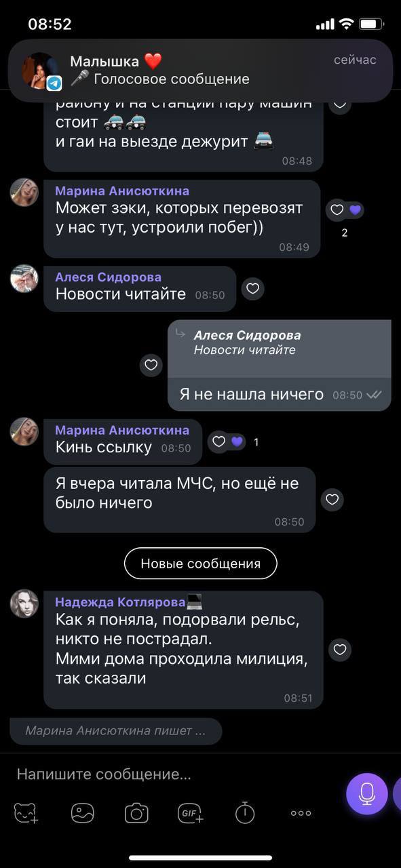
Task: Open the sticker bear icon
Action: point(25,812)
